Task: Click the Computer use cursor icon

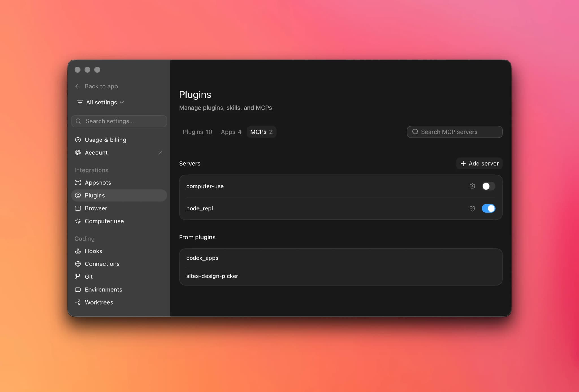Action: point(78,221)
